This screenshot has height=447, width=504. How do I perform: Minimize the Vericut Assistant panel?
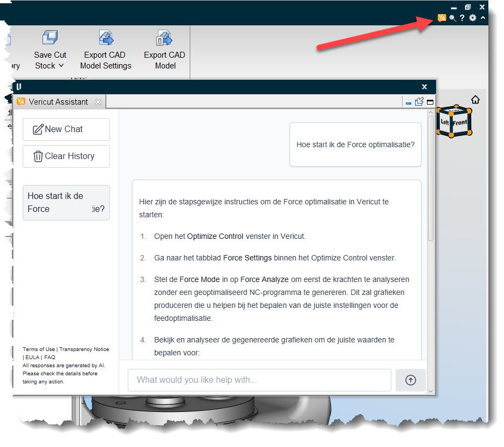tap(409, 102)
